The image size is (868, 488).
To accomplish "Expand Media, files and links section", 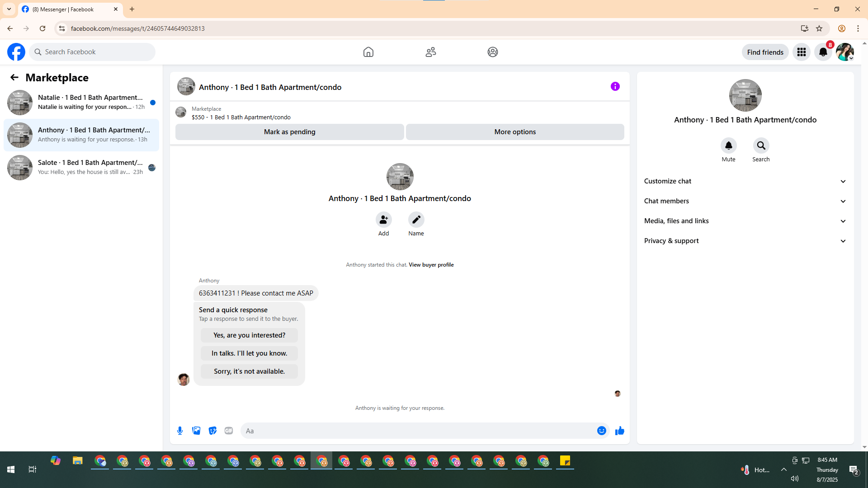I will [x=745, y=221].
